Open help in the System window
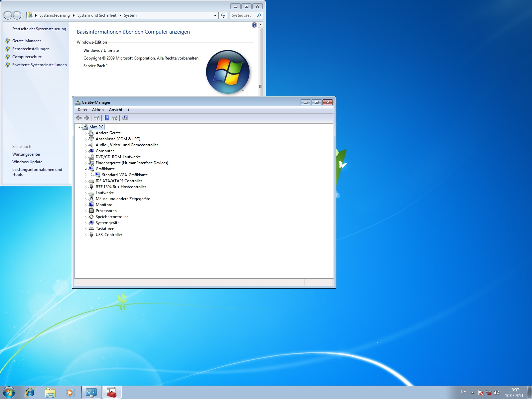Image resolution: width=532 pixels, height=399 pixels. coord(254,25)
